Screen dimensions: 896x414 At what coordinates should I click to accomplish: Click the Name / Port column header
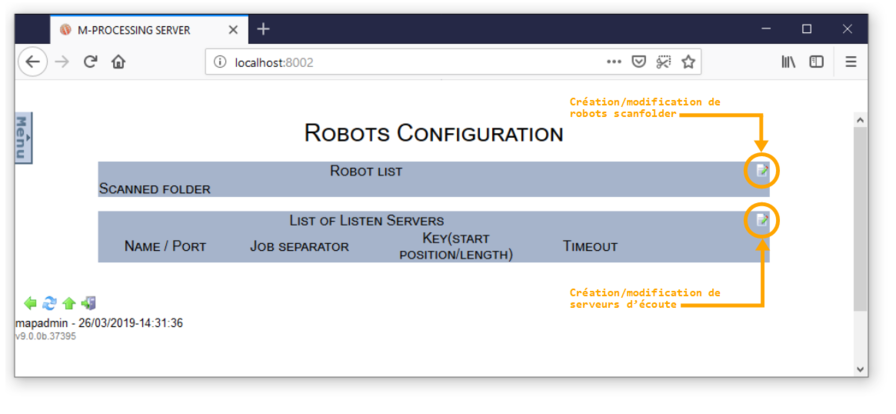tap(165, 246)
